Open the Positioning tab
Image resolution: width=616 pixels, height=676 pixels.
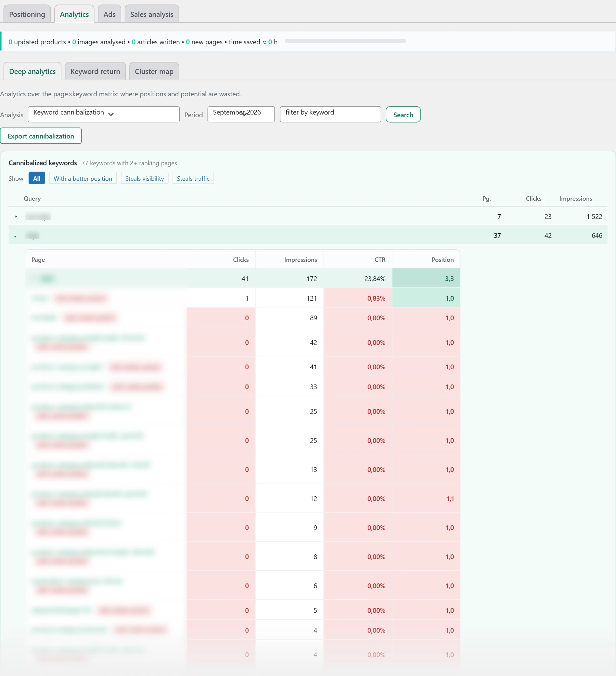27,14
